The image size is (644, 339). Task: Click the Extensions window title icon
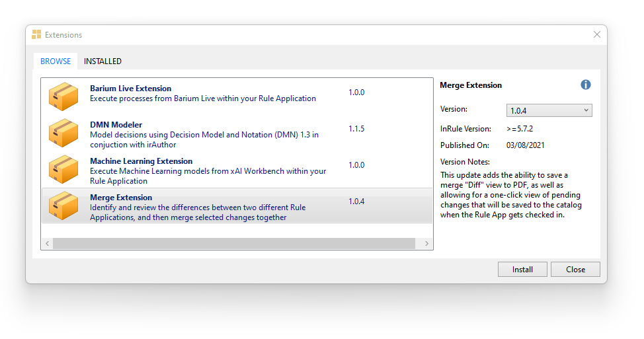tap(36, 34)
